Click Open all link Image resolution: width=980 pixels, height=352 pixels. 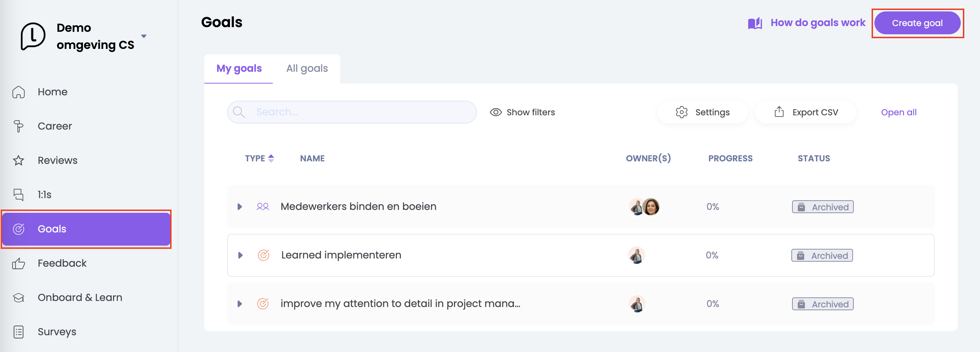tap(898, 112)
